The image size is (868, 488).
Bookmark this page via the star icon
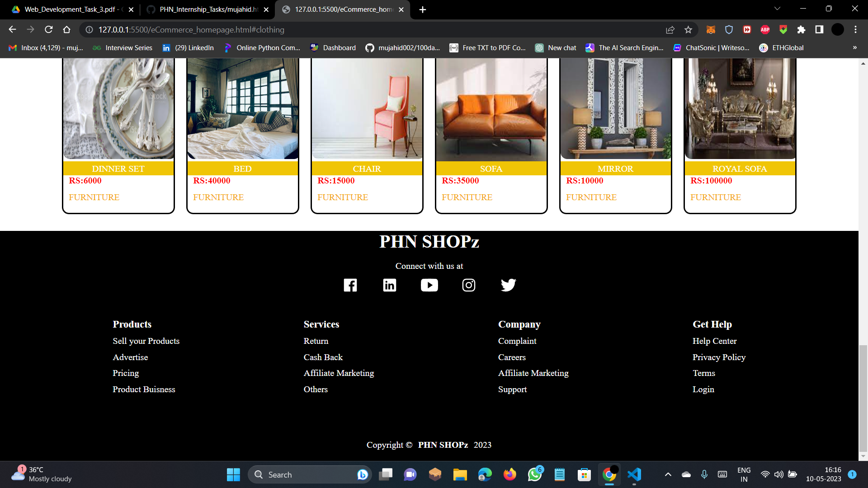pos(689,30)
